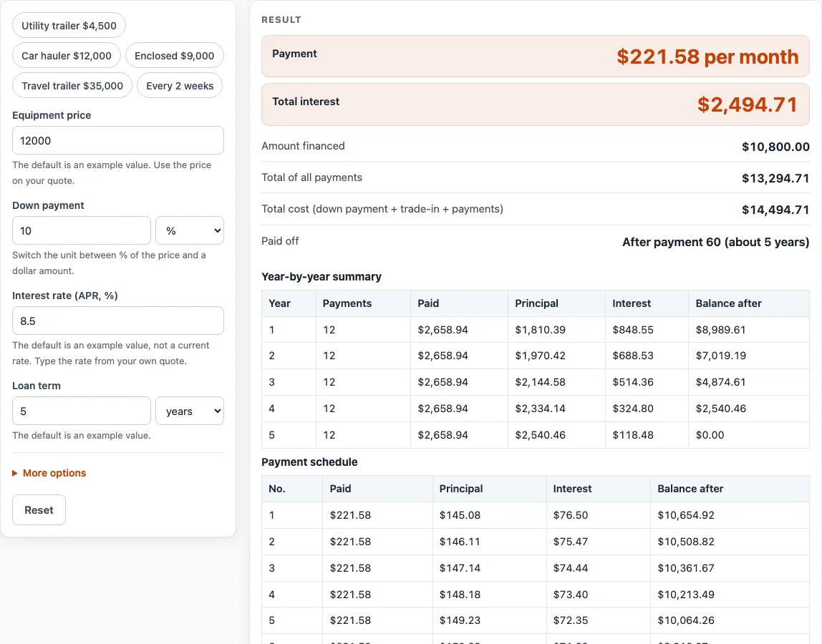Select the Utility trailer $4,500 preset
The width and height of the screenshot is (822, 644).
(69, 26)
